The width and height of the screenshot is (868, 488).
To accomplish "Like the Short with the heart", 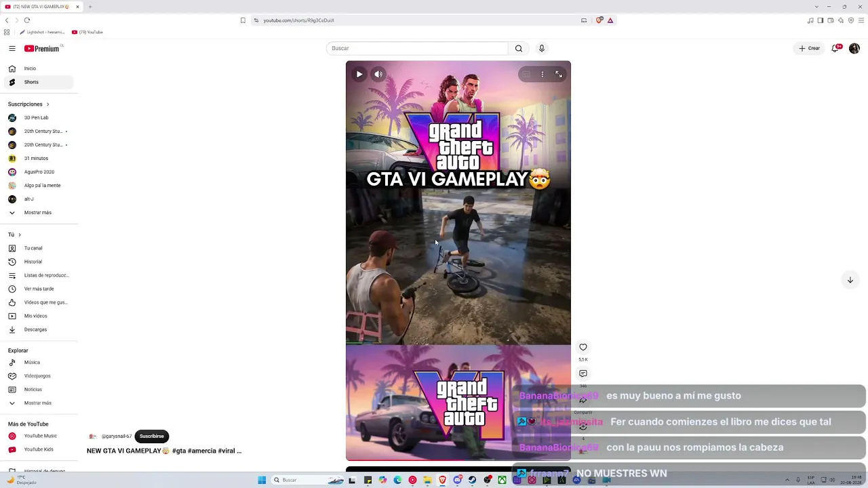I will pos(583,347).
